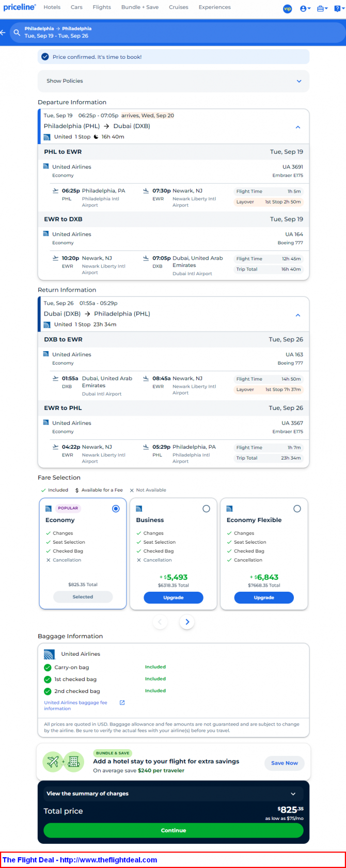Image resolution: width=346 pixels, height=868 pixels.
Task: Open the baggage fee external link icon
Action: tap(122, 702)
